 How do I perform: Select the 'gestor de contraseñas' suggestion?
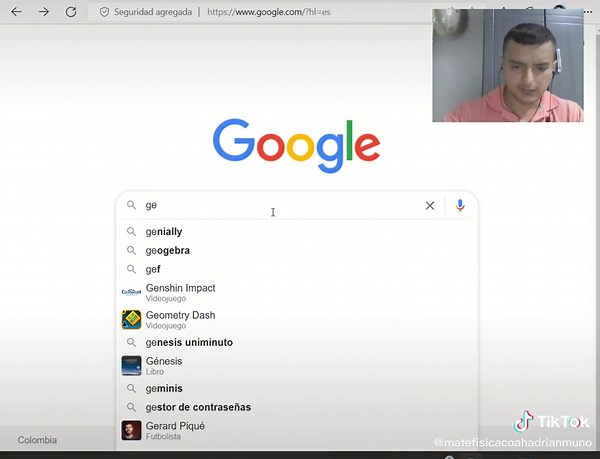pos(297,407)
